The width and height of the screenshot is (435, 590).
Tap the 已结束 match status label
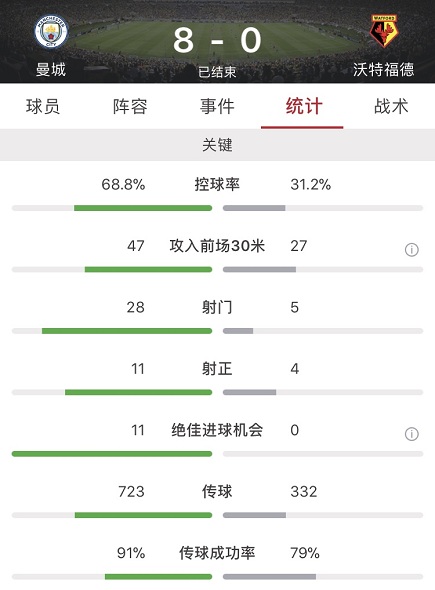tap(217, 72)
